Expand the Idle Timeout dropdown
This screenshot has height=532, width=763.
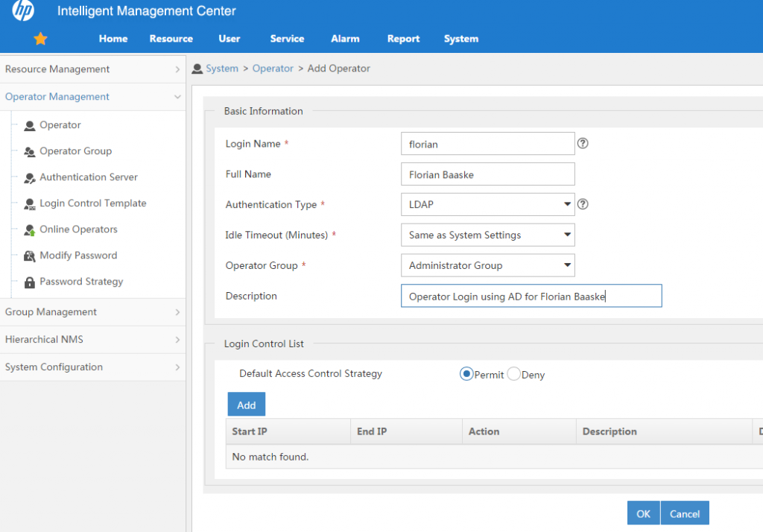tap(568, 235)
